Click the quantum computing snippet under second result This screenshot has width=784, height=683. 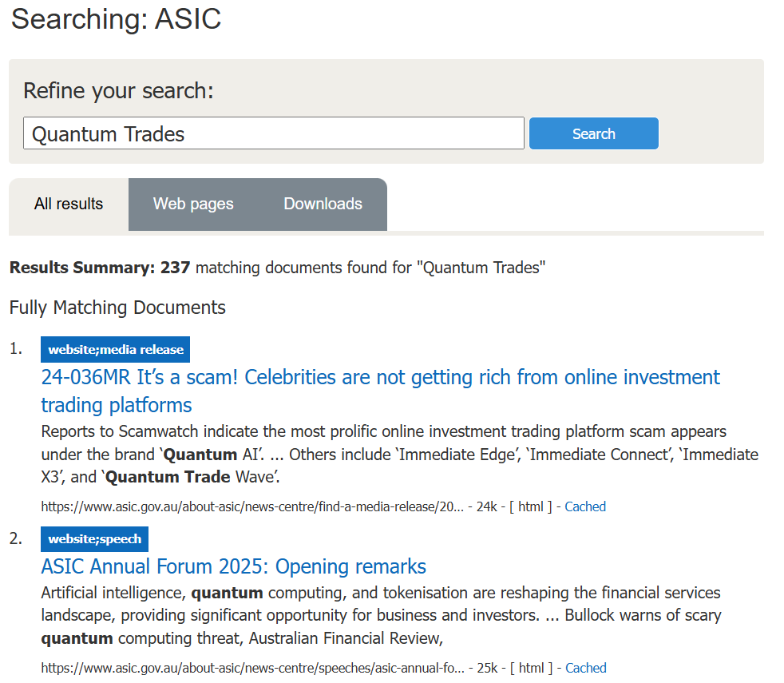pyautogui.click(x=381, y=615)
